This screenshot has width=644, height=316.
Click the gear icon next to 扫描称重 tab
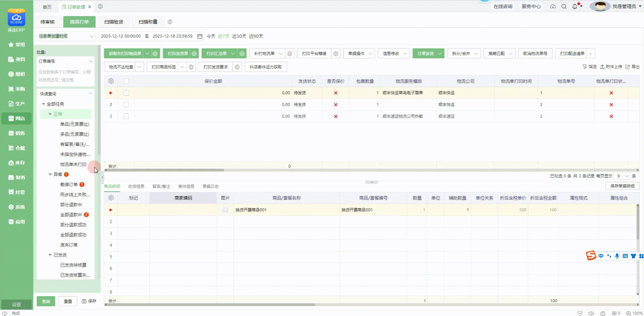[x=170, y=22]
